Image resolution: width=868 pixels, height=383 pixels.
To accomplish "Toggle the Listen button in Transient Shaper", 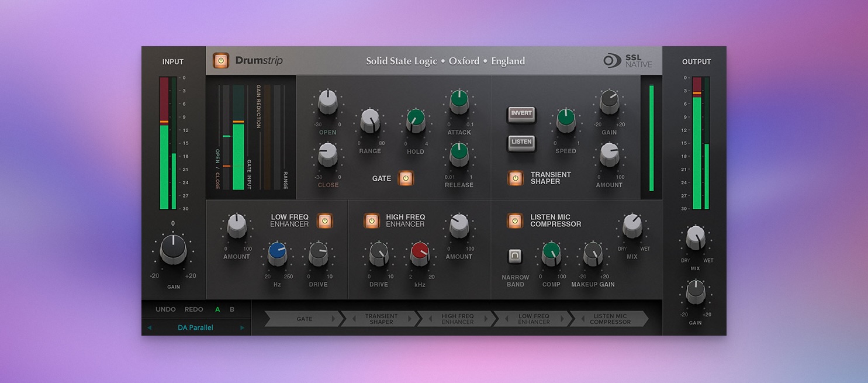I will point(521,142).
